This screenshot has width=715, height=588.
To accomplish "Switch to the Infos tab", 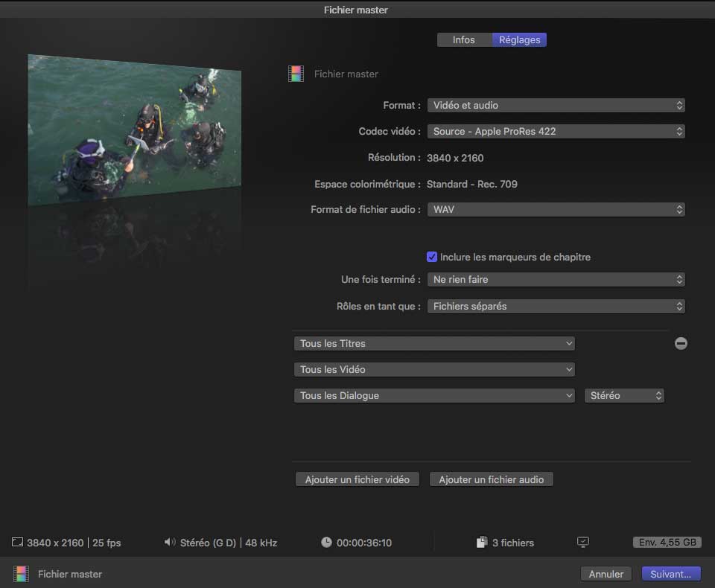I will [463, 40].
